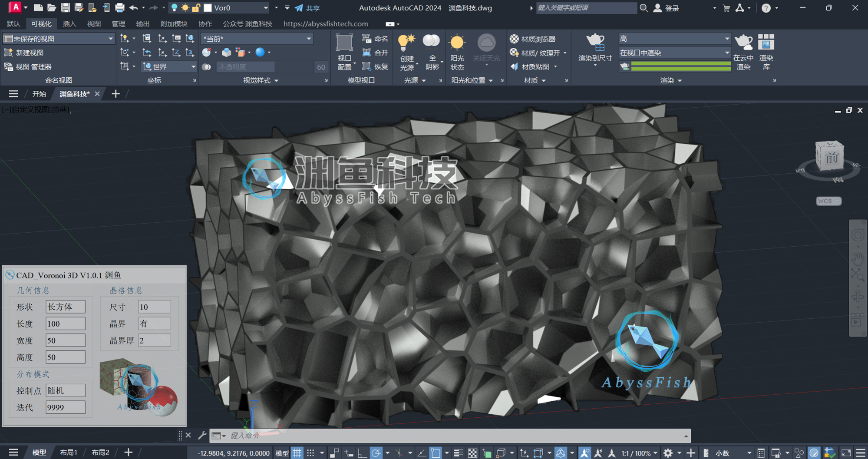
Task: Toggle lineweight display in the status bar
Action: [x=458, y=453]
